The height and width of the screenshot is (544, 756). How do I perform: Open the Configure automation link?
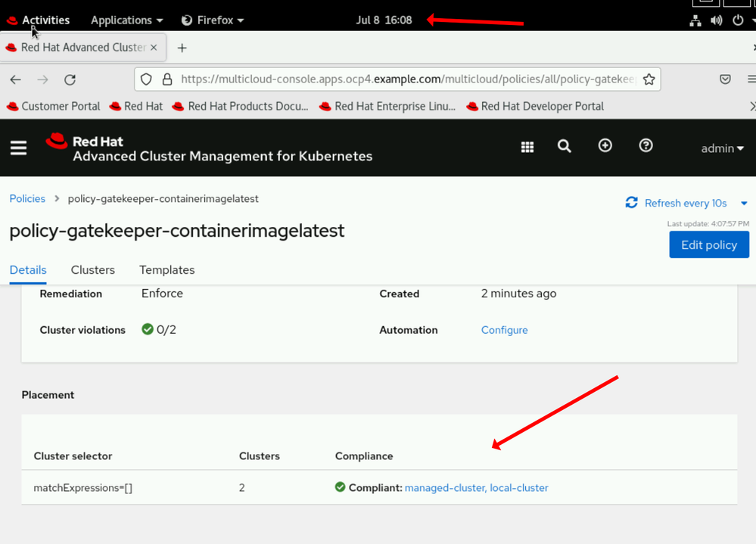click(504, 330)
